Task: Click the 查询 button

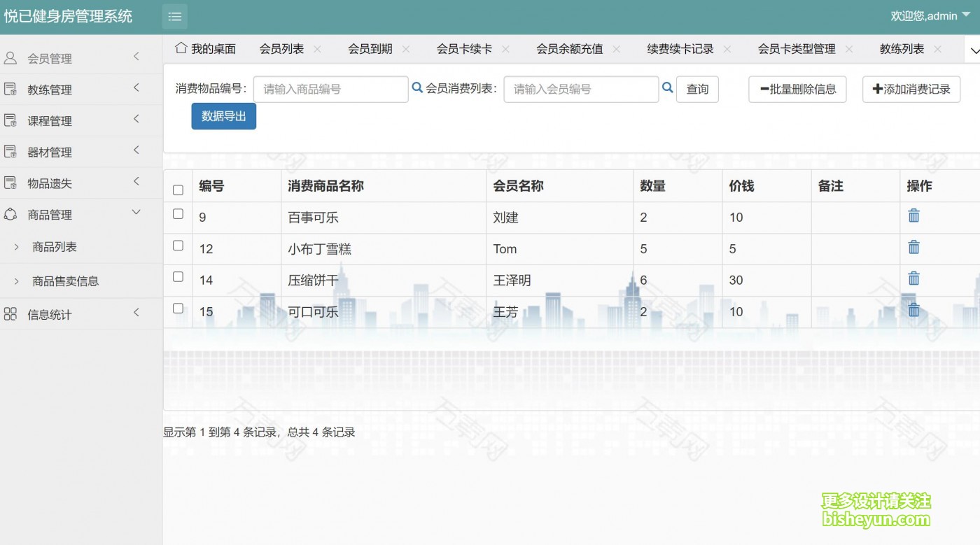Action: pos(697,89)
